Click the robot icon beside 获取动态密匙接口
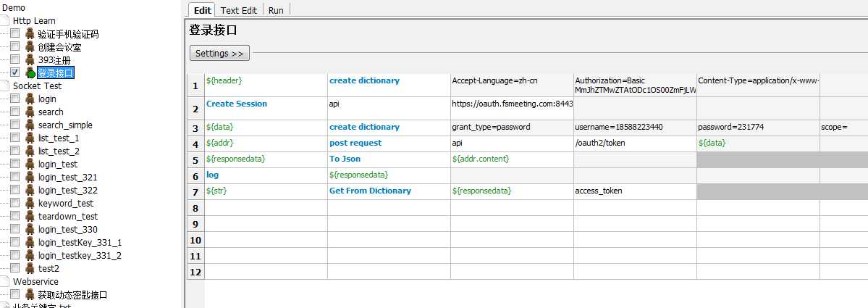868x308 pixels. coord(30,294)
